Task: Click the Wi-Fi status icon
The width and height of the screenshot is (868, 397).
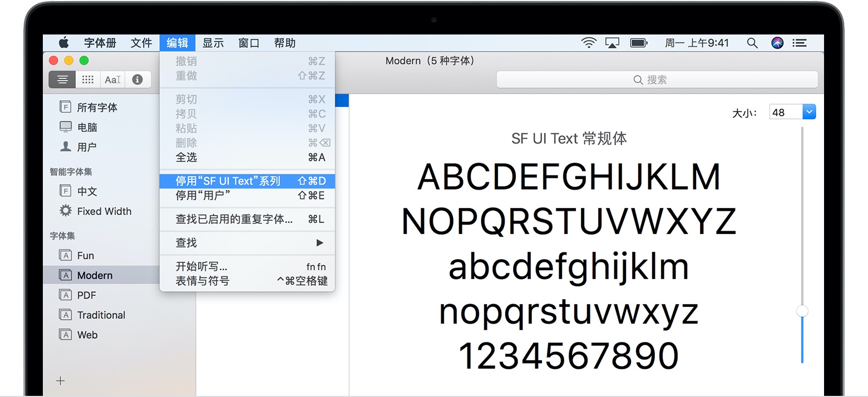Action: [x=588, y=42]
